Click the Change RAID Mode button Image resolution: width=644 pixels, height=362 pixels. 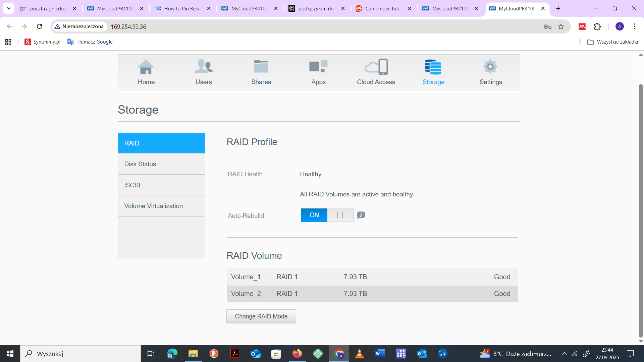[x=261, y=316]
